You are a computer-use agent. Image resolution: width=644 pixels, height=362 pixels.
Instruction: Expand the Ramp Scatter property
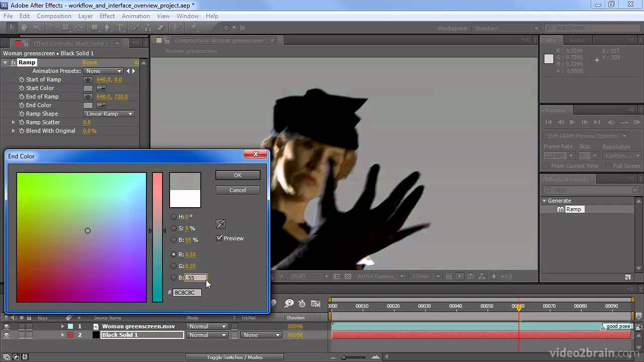[x=14, y=122]
